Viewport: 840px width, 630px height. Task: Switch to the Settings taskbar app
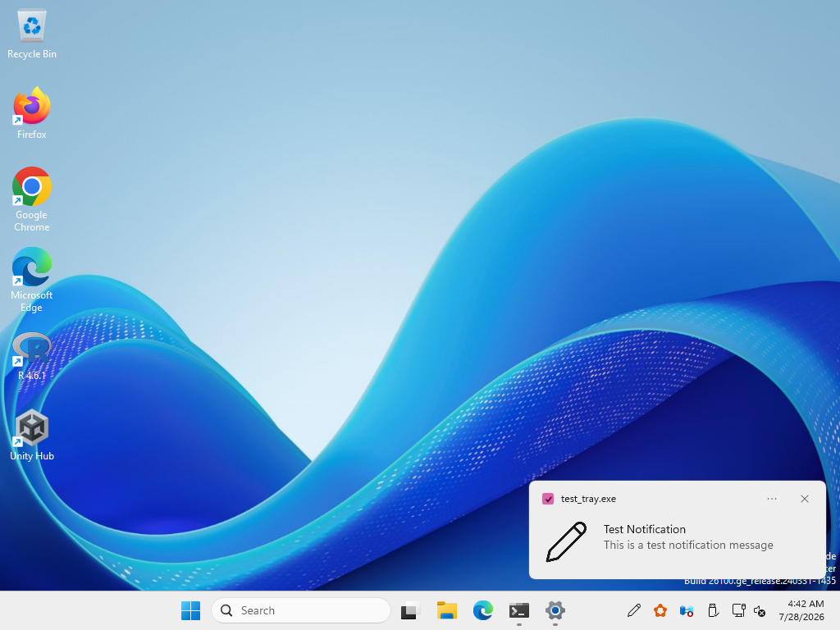[x=555, y=610]
